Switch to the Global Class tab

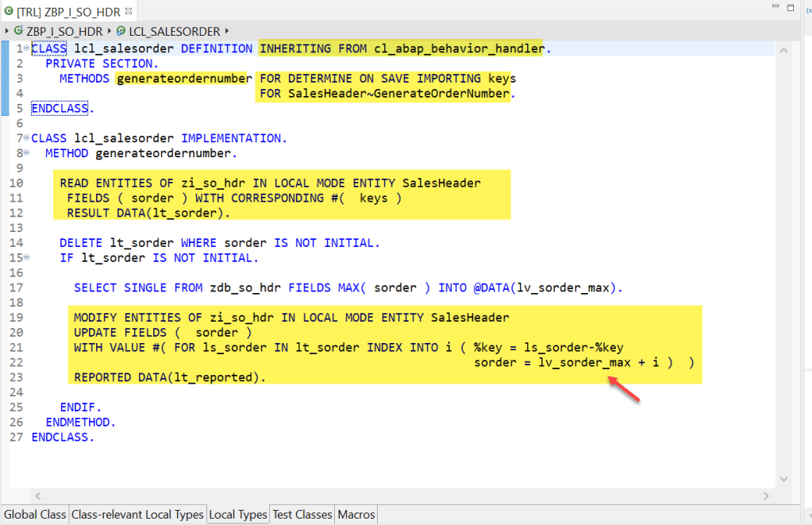tap(35, 515)
